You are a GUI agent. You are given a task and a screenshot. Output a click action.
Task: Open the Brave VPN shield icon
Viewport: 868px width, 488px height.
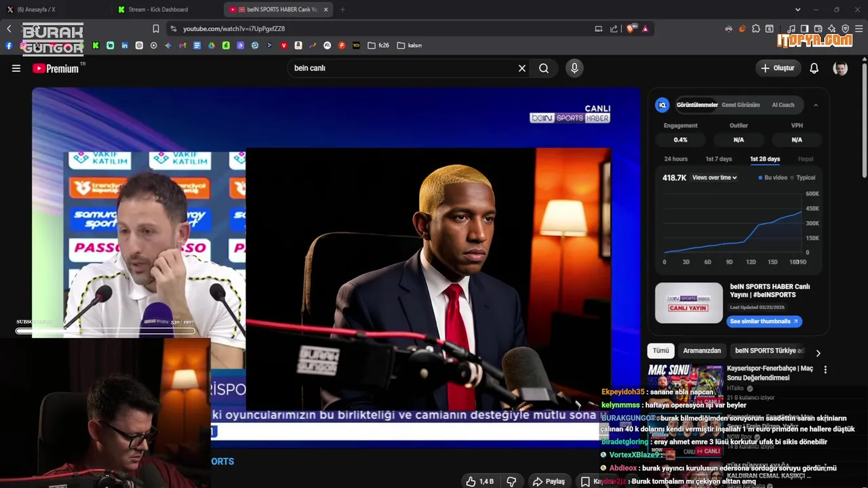pyautogui.click(x=846, y=28)
